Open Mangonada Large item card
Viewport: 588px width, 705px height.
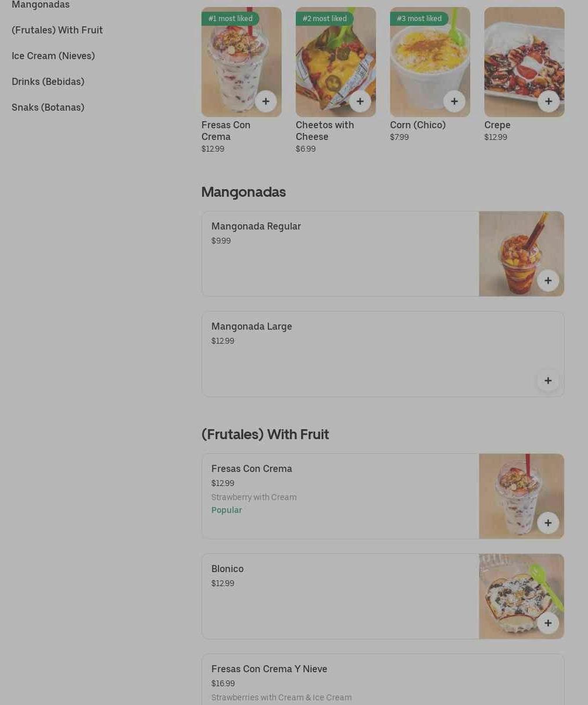tap(383, 354)
